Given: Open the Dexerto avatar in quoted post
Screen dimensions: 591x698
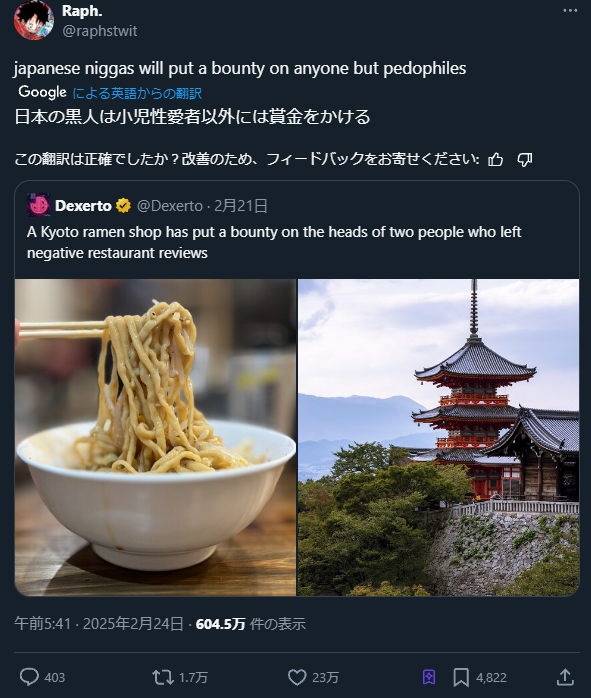Looking at the screenshot, I should 39,205.
